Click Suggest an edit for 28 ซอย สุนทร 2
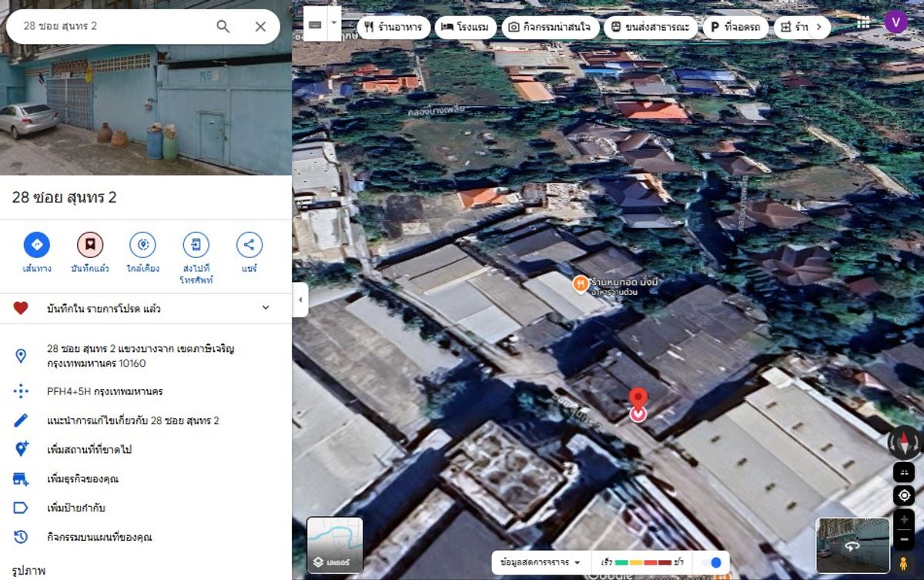The width and height of the screenshot is (924, 580). tap(132, 421)
